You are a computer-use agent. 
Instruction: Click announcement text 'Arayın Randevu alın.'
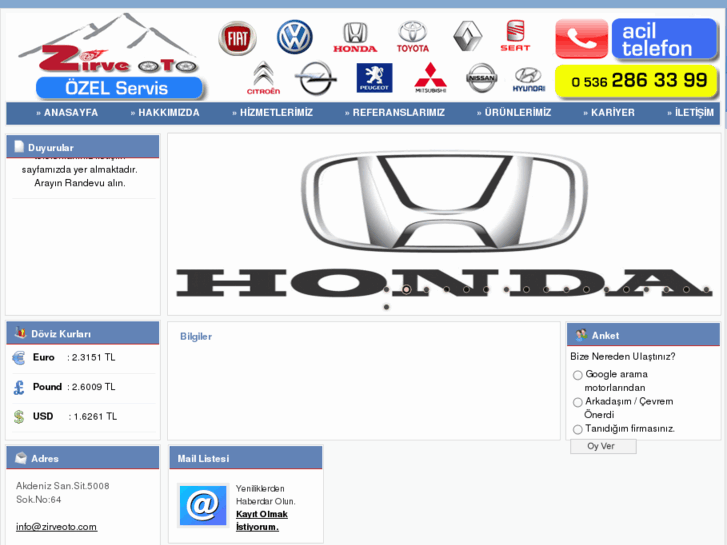[x=80, y=183]
